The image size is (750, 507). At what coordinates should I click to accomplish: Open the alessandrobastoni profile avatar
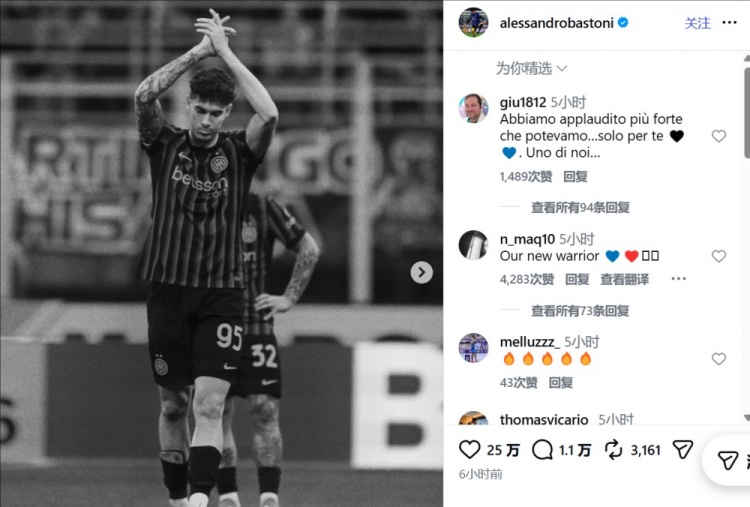[x=473, y=22]
